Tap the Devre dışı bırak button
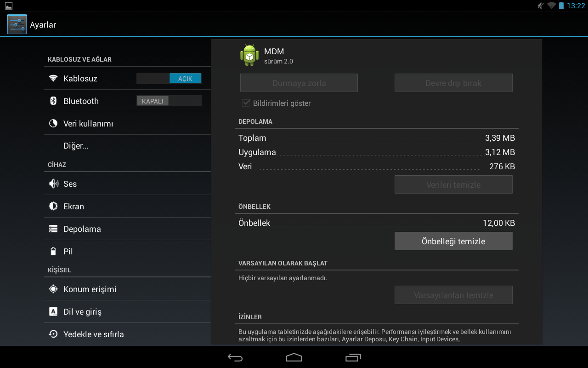588x368 pixels. (x=453, y=83)
